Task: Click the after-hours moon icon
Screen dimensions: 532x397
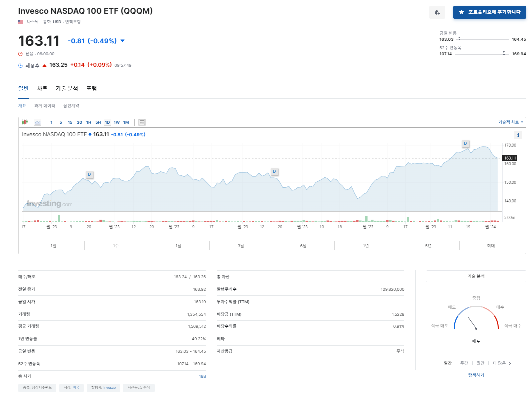Action: (x=20, y=65)
